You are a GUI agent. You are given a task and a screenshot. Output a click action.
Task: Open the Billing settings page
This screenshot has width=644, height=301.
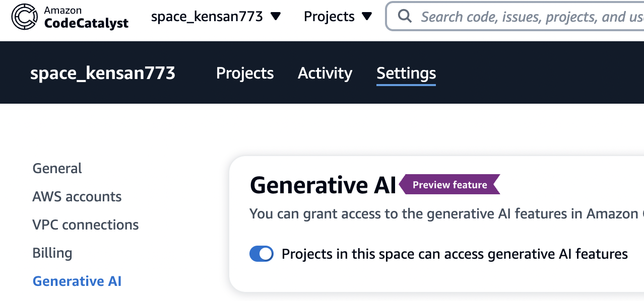click(52, 253)
